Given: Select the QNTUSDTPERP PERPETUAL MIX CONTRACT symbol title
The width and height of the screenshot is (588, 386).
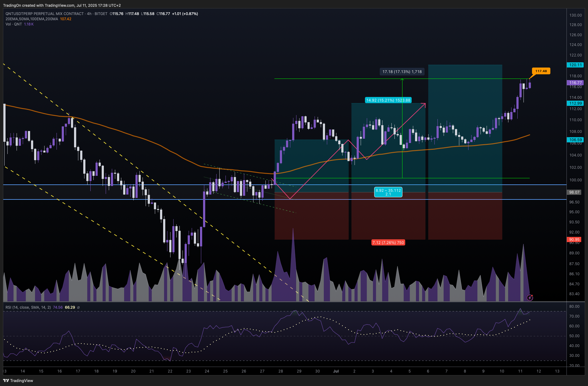Looking at the screenshot, I should (x=45, y=14).
